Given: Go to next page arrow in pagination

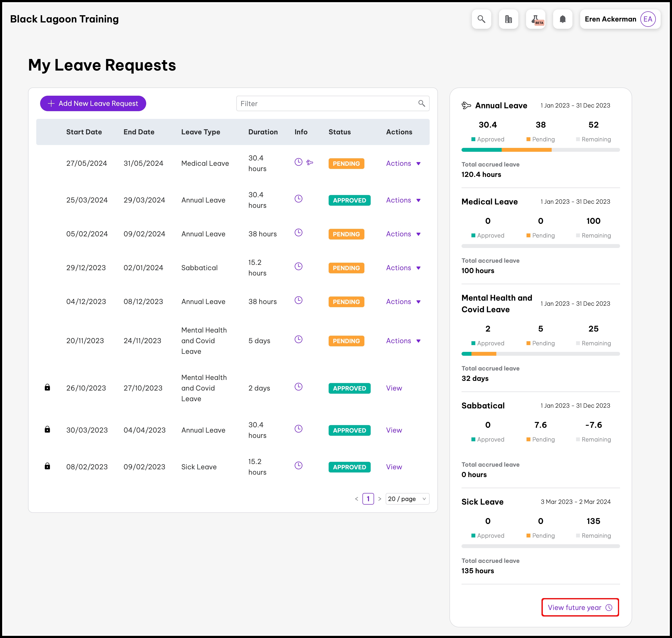Looking at the screenshot, I should point(380,499).
